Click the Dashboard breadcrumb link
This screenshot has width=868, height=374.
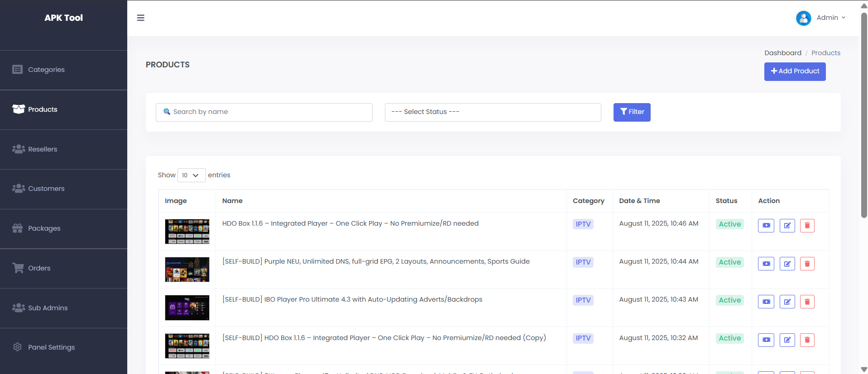coord(782,53)
